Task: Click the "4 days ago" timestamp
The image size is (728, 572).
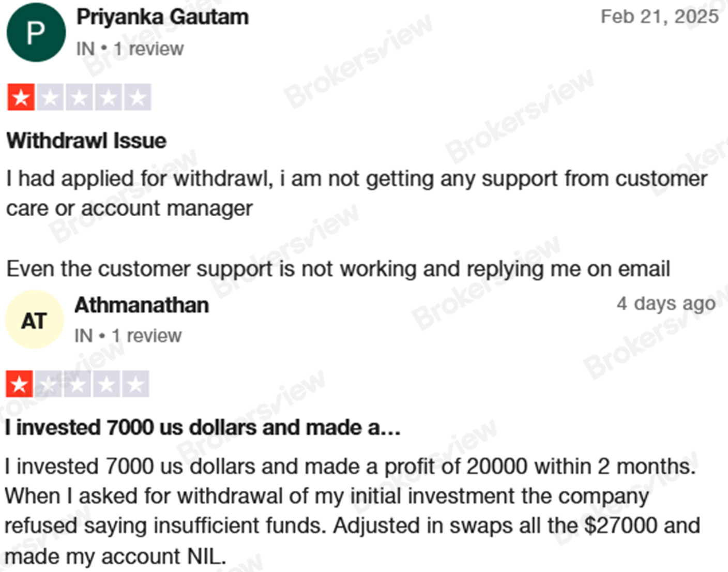Action: pos(666,303)
